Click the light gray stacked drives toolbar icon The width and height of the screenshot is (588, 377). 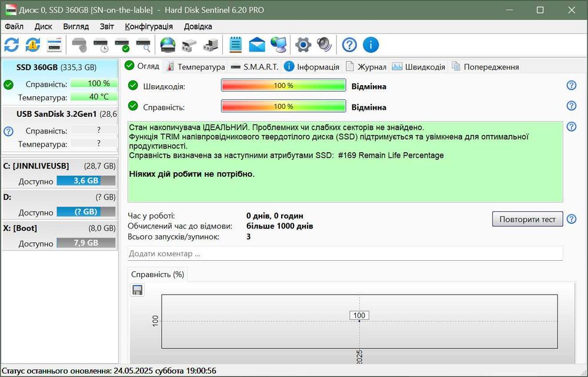pyautogui.click(x=189, y=45)
